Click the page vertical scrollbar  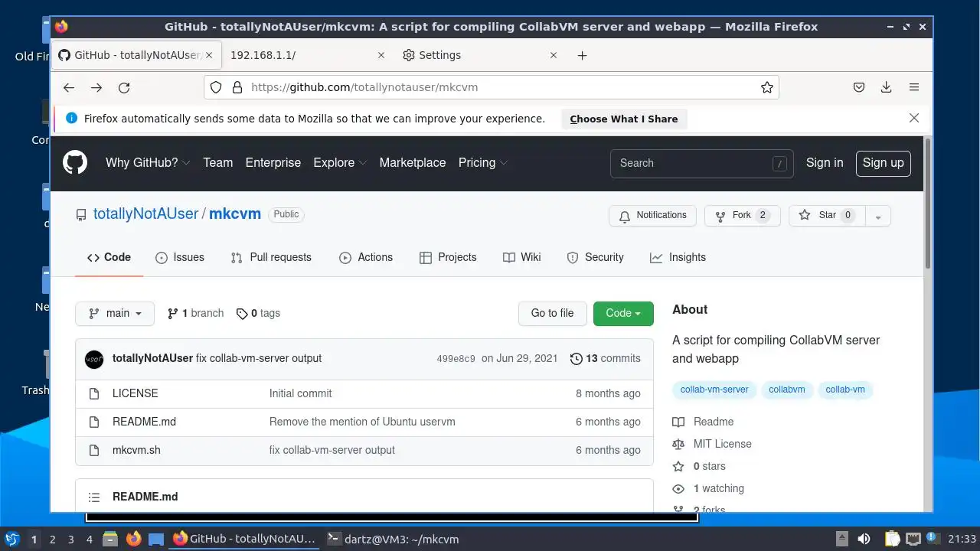(x=928, y=203)
